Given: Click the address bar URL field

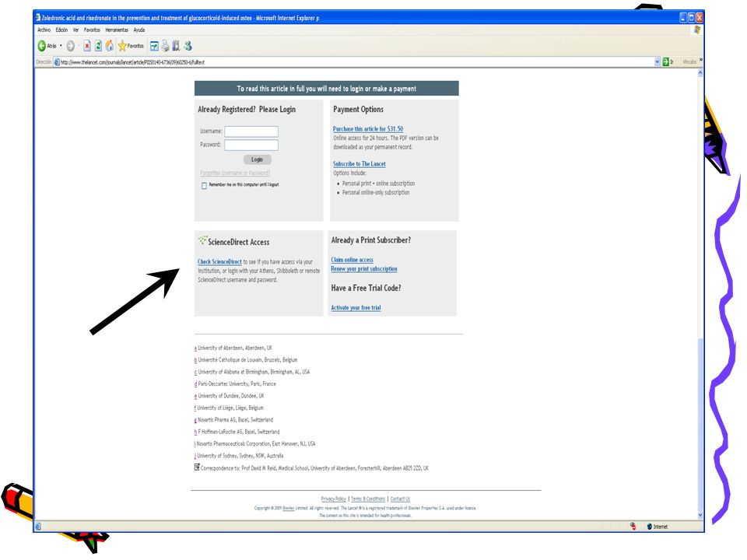Looking at the screenshot, I should (x=352, y=62).
